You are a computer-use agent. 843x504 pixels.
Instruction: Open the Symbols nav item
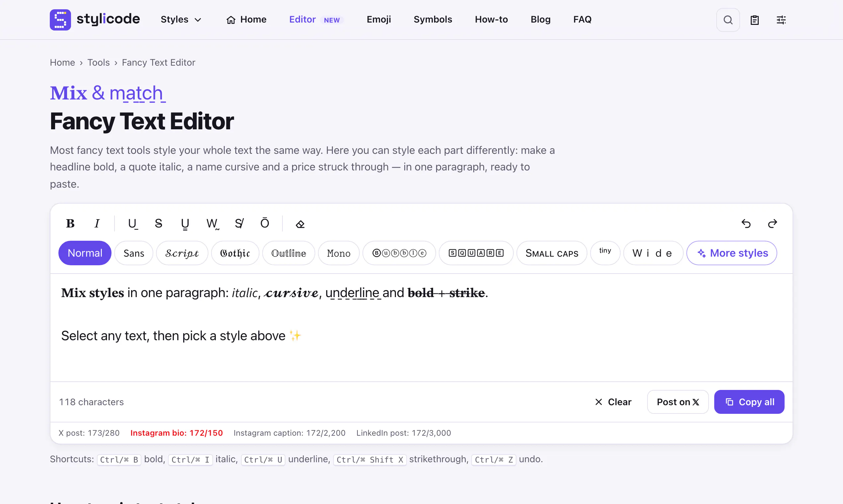pos(433,20)
